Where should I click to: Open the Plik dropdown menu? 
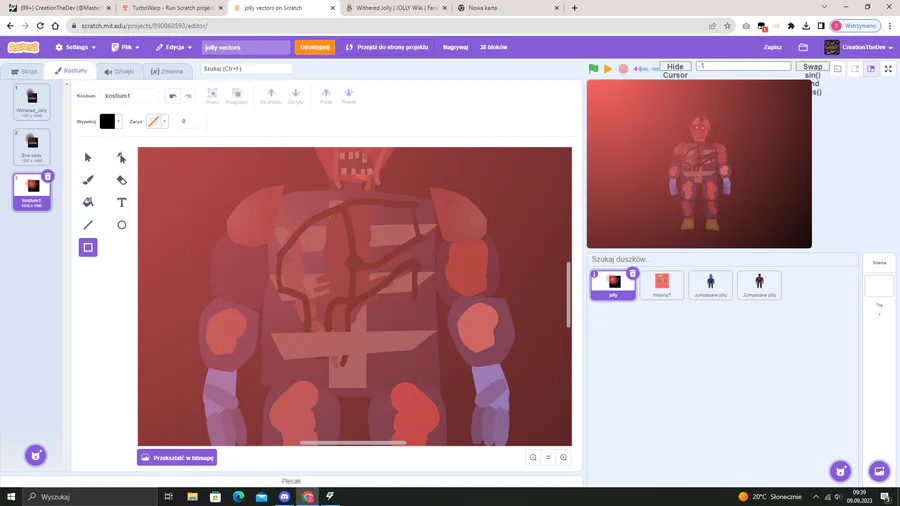pyautogui.click(x=125, y=47)
